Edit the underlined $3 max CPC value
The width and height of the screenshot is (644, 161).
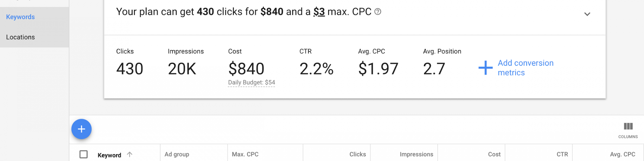[x=319, y=12]
